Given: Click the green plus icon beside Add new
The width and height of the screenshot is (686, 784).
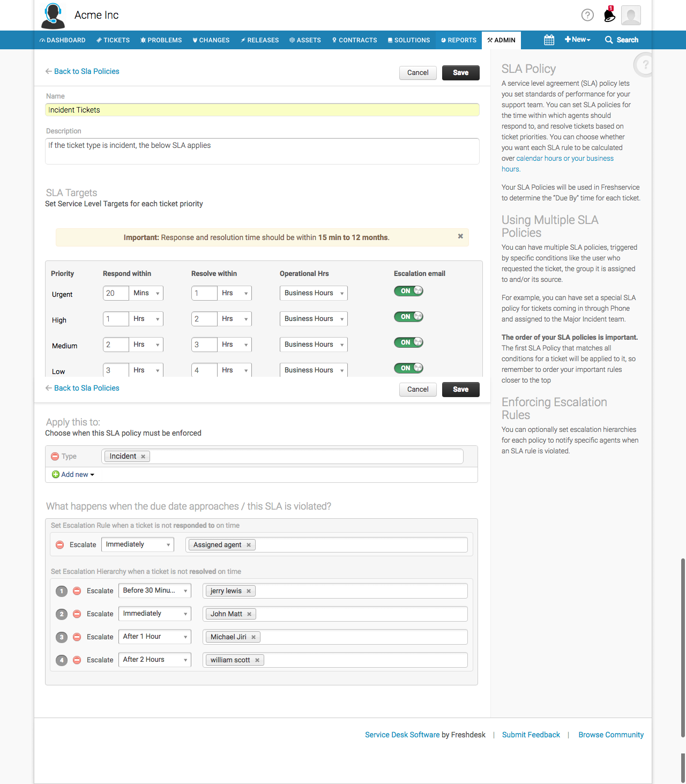Looking at the screenshot, I should tap(55, 474).
